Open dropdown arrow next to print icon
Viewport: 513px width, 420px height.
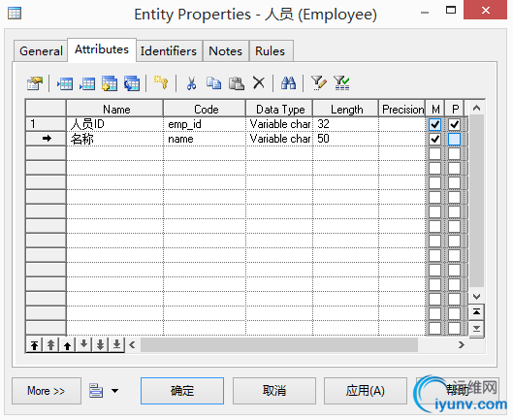(114, 391)
